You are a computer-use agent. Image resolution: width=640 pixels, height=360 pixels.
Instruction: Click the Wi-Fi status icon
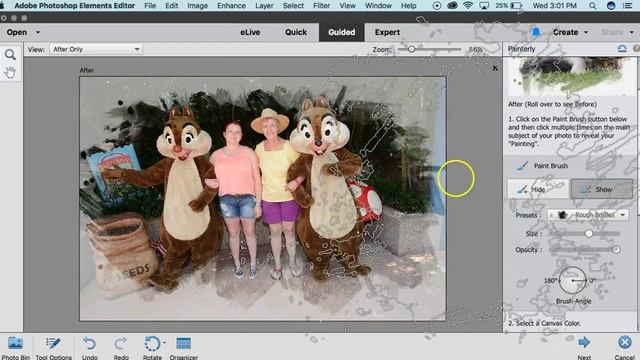pos(468,6)
